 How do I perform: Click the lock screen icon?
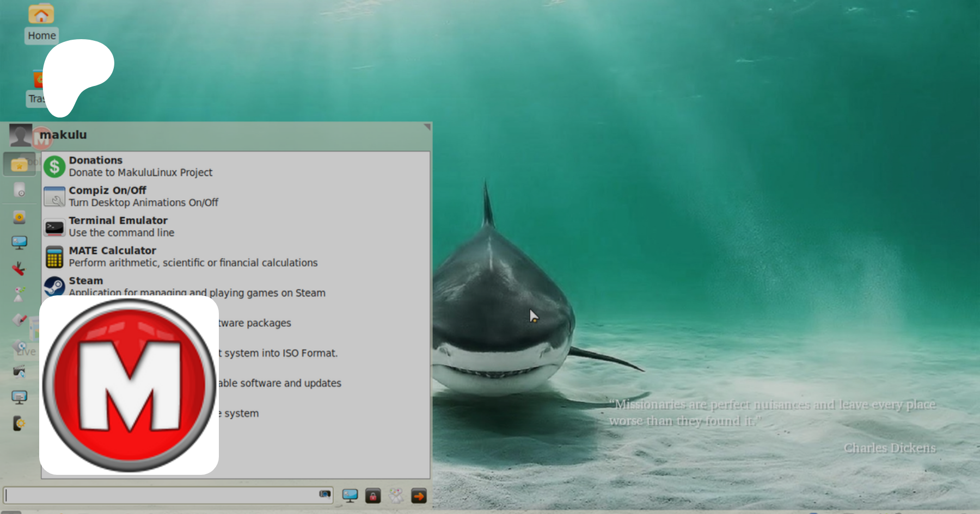373,496
